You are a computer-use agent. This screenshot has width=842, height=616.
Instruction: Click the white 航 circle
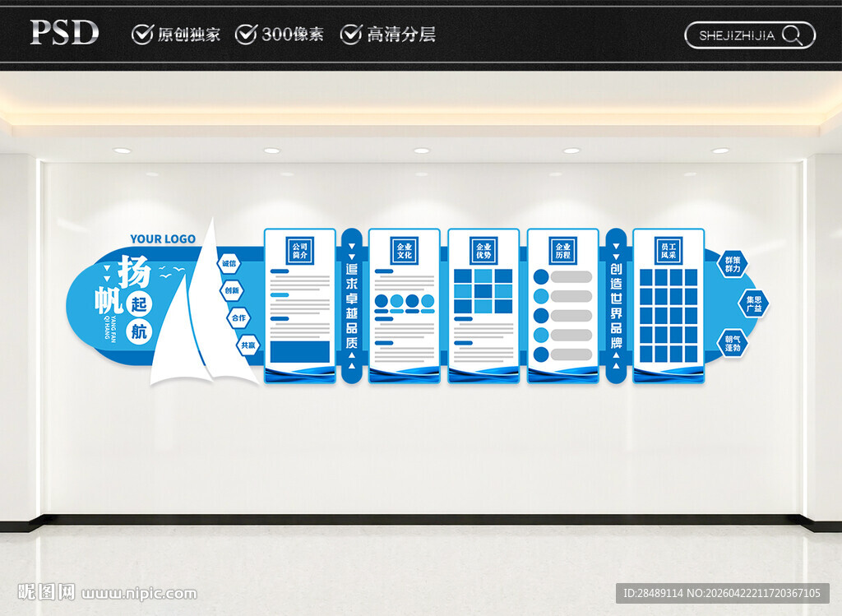(139, 331)
